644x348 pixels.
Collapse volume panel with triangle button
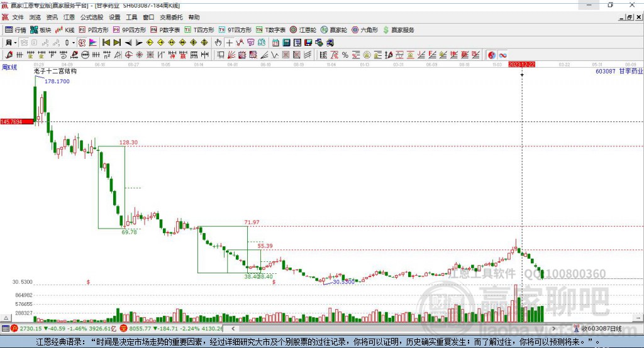tap(6, 318)
